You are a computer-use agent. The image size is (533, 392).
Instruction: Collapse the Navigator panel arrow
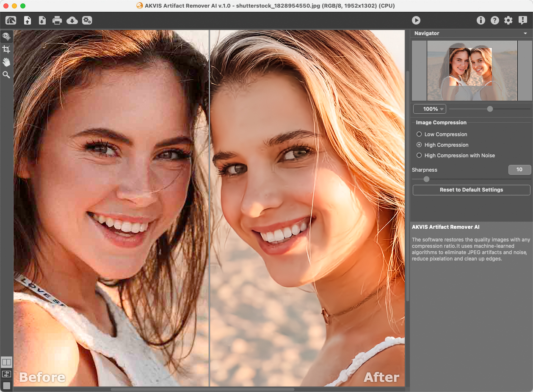coord(525,33)
